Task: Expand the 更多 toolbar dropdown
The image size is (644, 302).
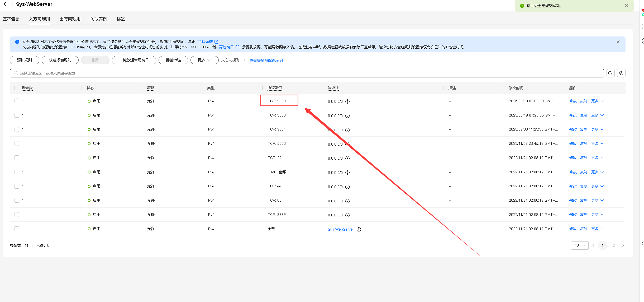Action: click(204, 60)
